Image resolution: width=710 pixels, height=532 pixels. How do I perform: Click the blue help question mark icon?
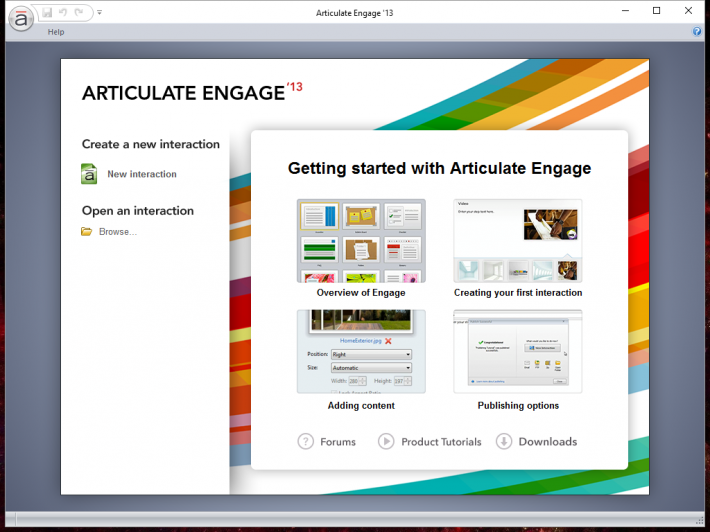pyautogui.click(x=697, y=31)
